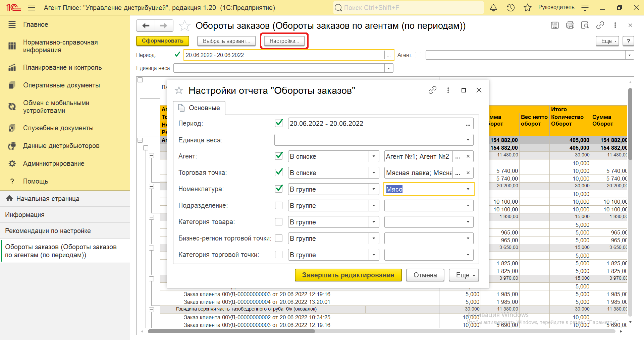Open Нормативно-справочная информация section
644x340 pixels.
click(65, 46)
